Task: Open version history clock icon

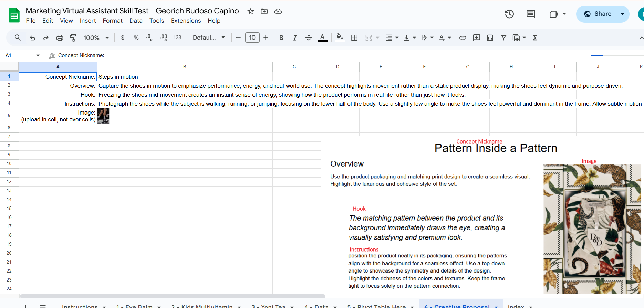Action: pyautogui.click(x=509, y=14)
